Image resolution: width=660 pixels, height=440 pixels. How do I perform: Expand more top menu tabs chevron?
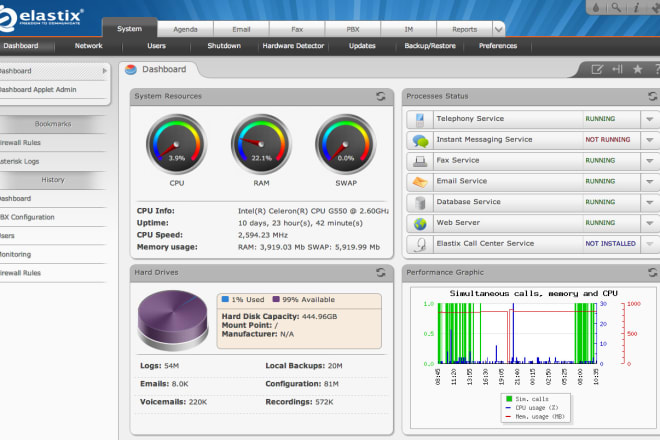tap(498, 29)
